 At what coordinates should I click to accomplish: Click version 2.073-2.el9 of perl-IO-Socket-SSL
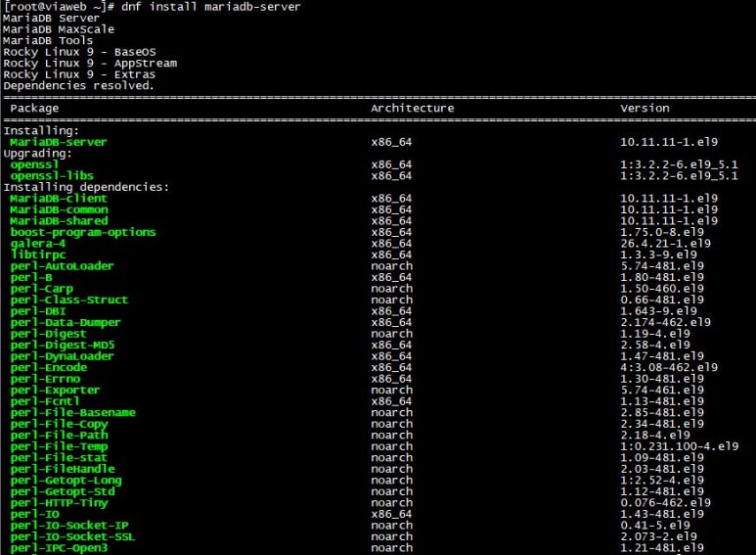pos(658,536)
